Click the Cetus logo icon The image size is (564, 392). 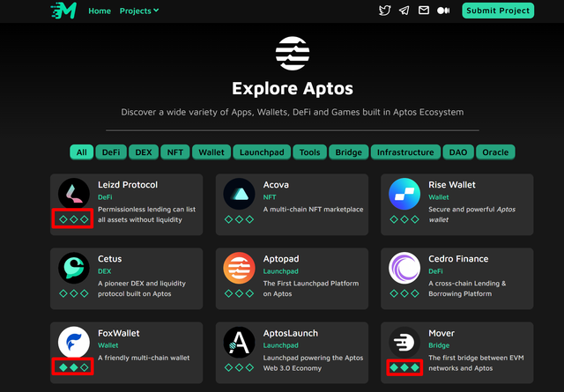tap(74, 268)
